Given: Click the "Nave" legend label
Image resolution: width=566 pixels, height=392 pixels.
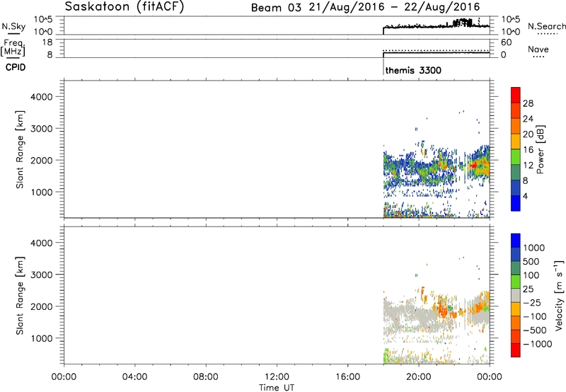Looking at the screenshot, I should [538, 49].
